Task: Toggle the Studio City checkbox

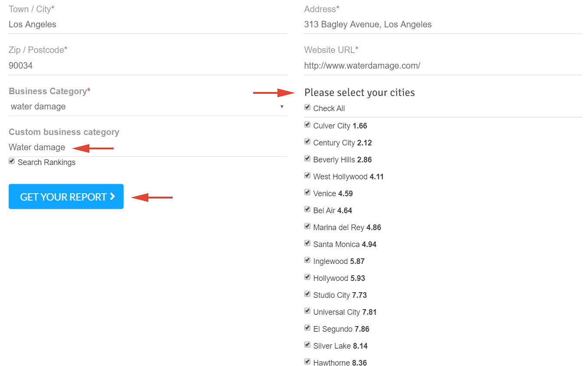Action: click(307, 294)
